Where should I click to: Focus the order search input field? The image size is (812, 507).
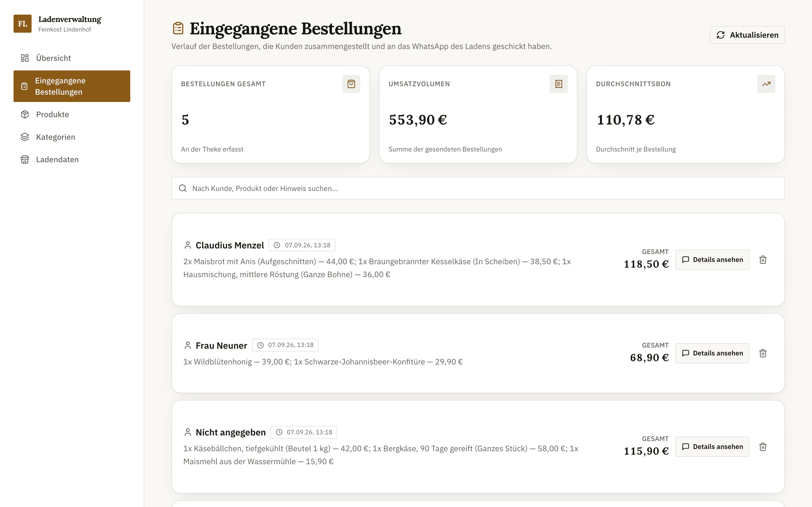pos(478,188)
